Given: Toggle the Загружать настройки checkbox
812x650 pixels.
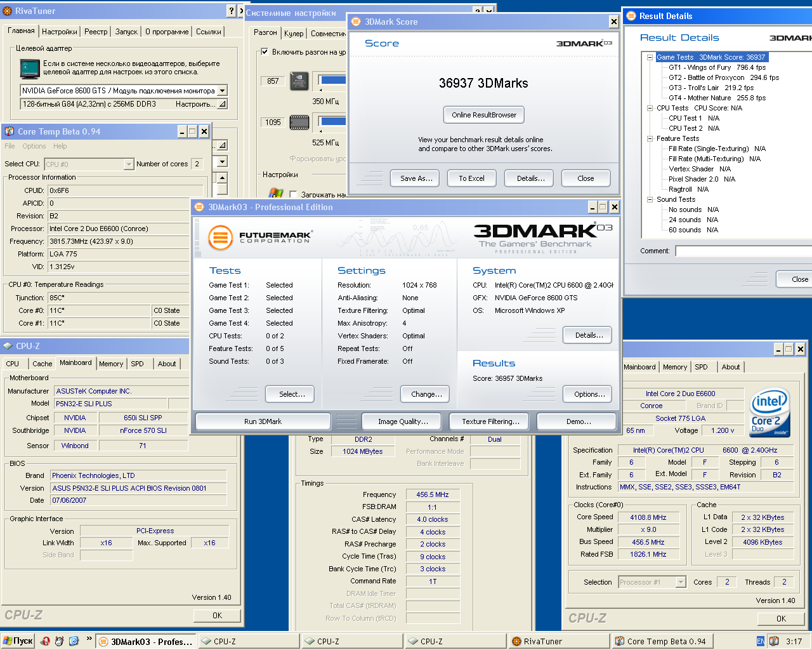Looking at the screenshot, I should (x=293, y=194).
